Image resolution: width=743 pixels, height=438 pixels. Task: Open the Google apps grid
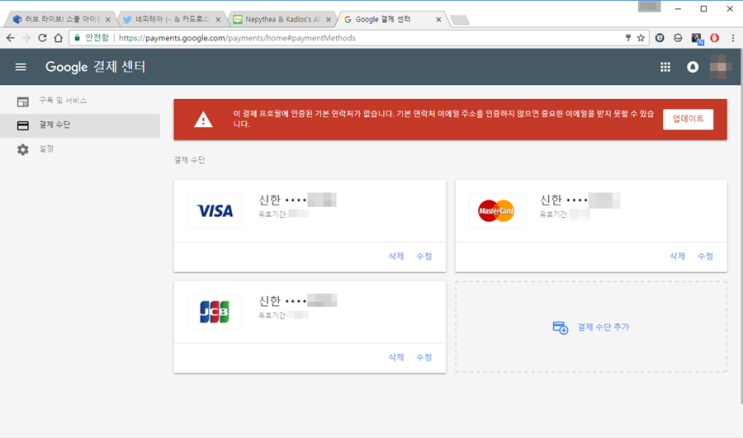[x=665, y=67]
